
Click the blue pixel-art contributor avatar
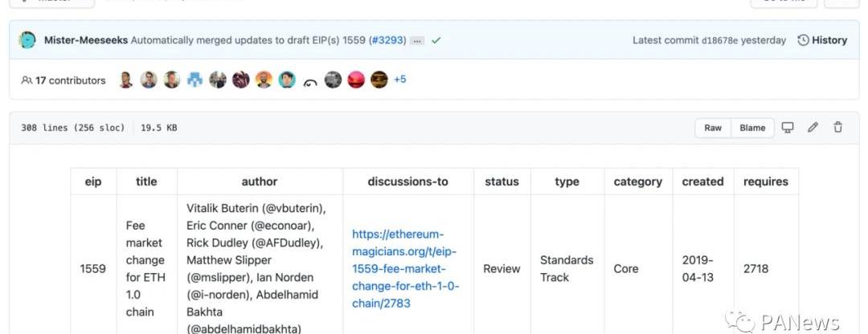click(x=194, y=80)
